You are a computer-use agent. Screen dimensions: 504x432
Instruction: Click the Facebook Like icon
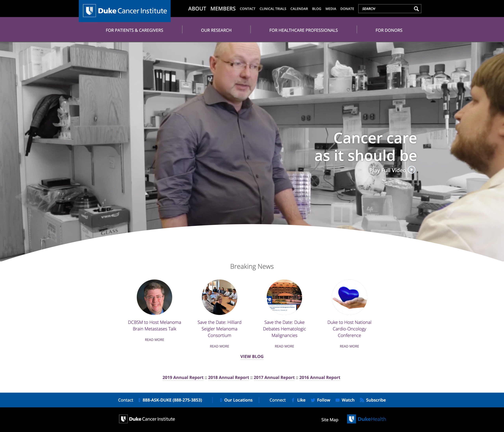pos(293,400)
